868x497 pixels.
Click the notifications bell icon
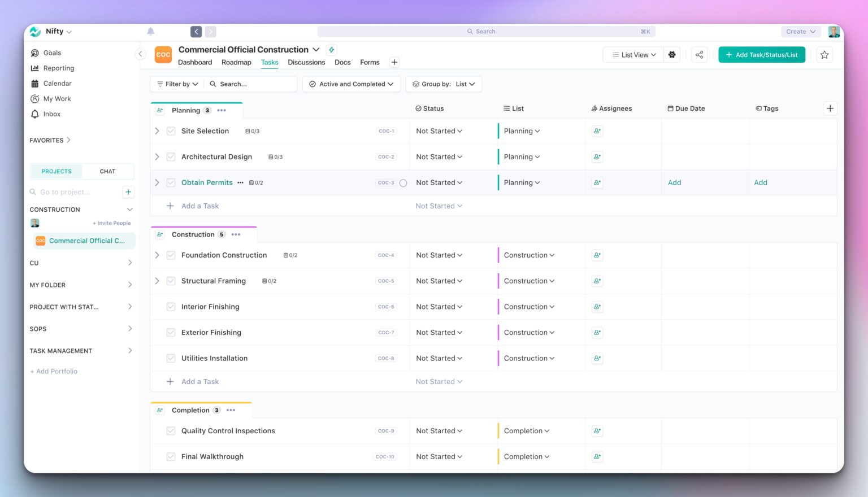coord(150,32)
